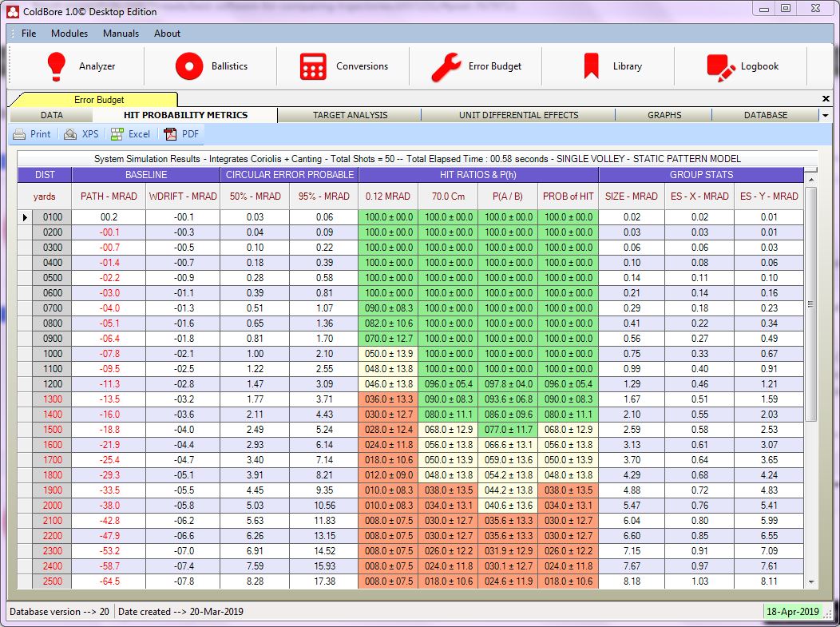Select distance cell 2500
This screenshot has height=627, width=840.
tap(52, 581)
